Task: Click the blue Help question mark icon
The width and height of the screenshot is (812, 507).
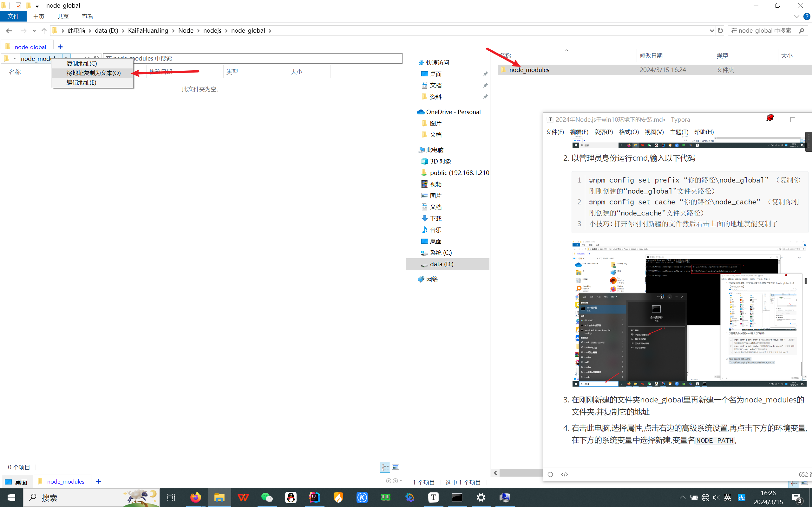Action: click(807, 16)
